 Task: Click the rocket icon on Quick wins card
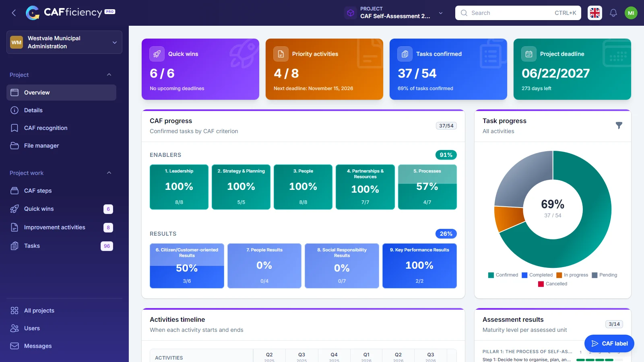157,54
